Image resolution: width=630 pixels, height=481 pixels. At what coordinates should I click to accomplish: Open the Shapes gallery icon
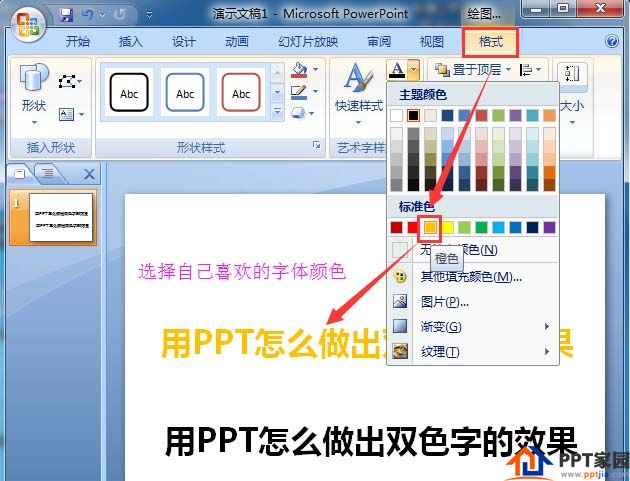coord(34,77)
